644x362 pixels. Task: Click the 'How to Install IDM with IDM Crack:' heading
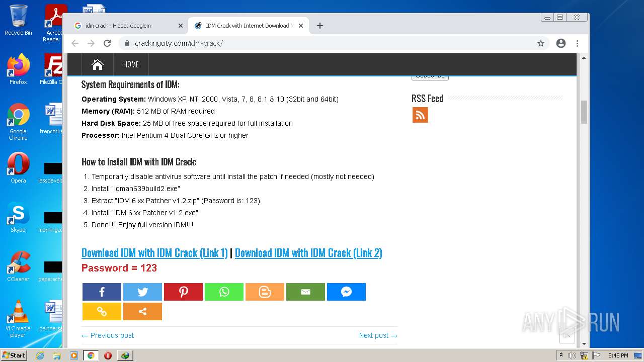[x=139, y=162]
